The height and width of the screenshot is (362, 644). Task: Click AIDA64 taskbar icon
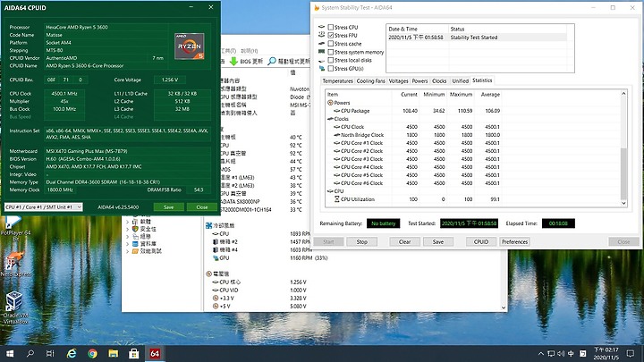tap(155, 353)
